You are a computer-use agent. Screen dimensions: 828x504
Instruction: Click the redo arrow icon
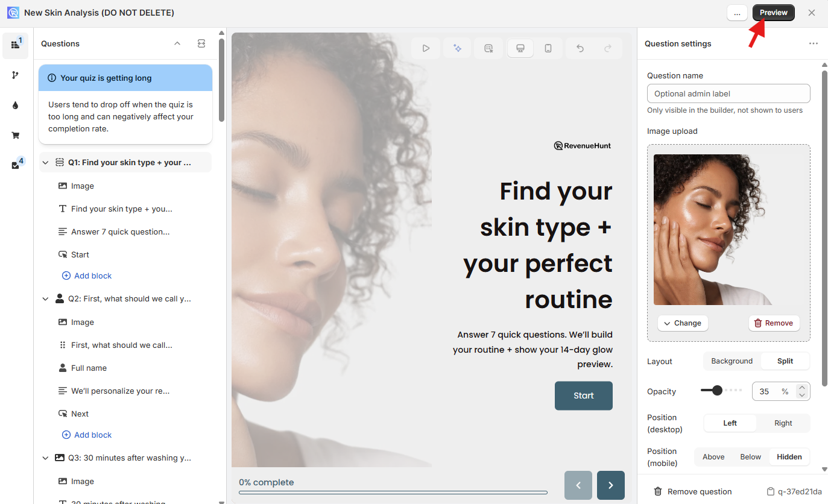tap(608, 48)
